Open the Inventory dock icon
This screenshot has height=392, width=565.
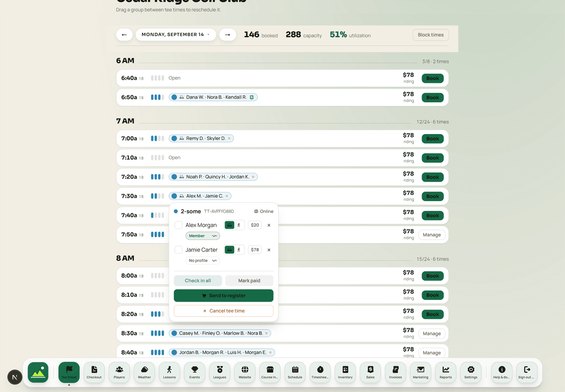[345, 372]
